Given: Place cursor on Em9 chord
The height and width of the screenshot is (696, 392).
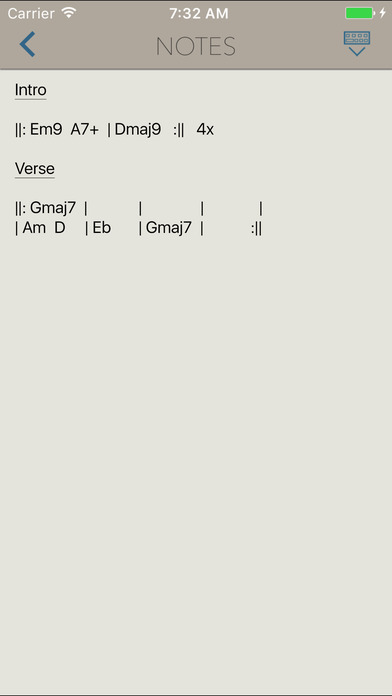Looking at the screenshot, I should (x=46, y=130).
